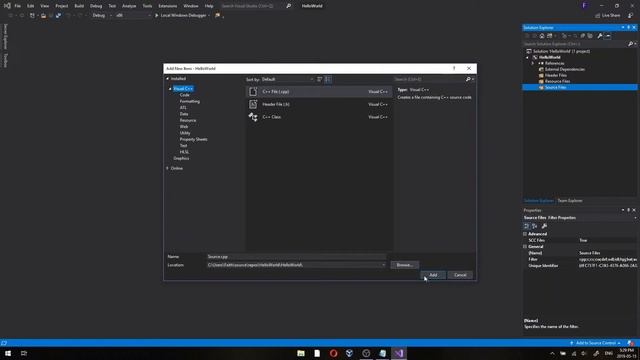Click the dialog help question mark icon
Image resolution: width=640 pixels, height=360 pixels.
(x=454, y=68)
